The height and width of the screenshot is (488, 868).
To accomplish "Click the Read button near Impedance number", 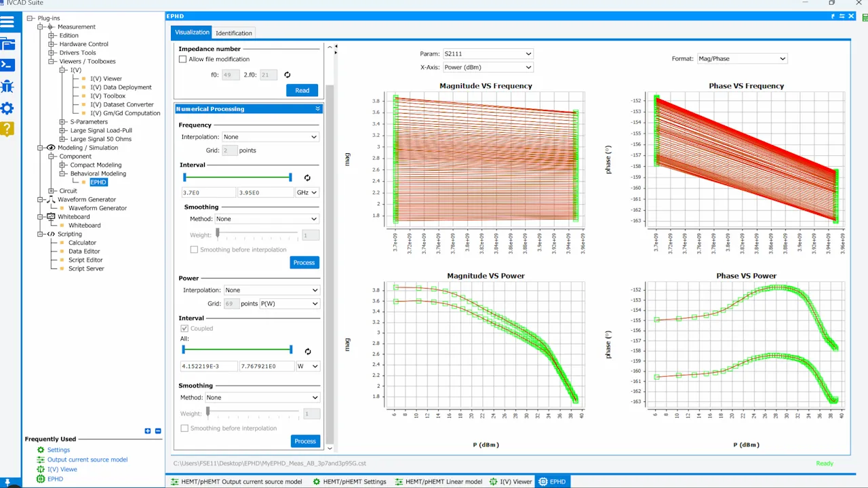I will [x=301, y=90].
